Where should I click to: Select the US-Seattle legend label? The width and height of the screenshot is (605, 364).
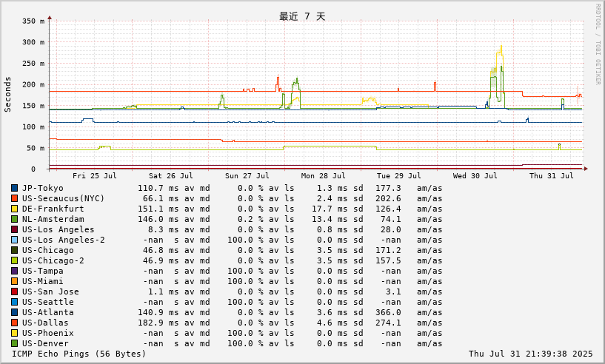coord(48,303)
